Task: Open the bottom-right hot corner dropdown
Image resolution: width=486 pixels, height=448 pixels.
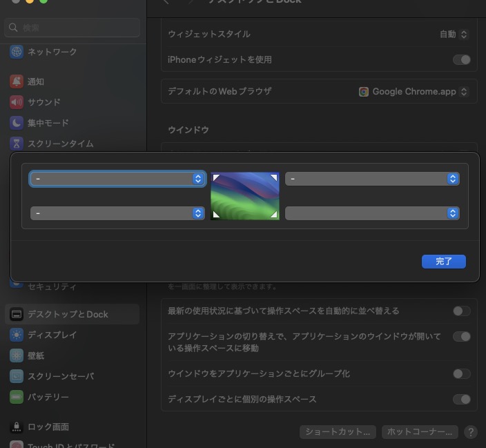Action: (371, 213)
